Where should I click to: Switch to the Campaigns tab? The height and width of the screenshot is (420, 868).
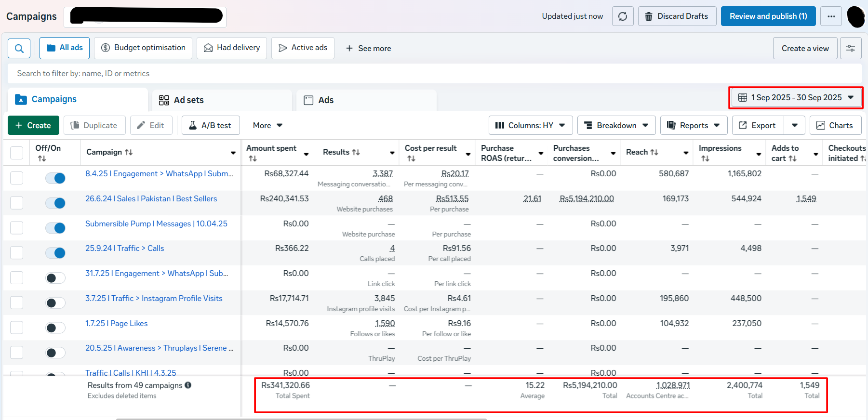78,100
